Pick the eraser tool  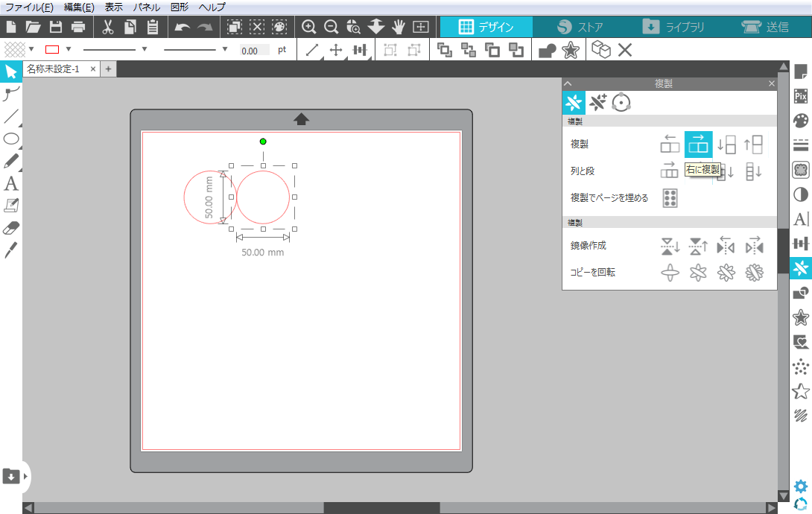tap(11, 227)
